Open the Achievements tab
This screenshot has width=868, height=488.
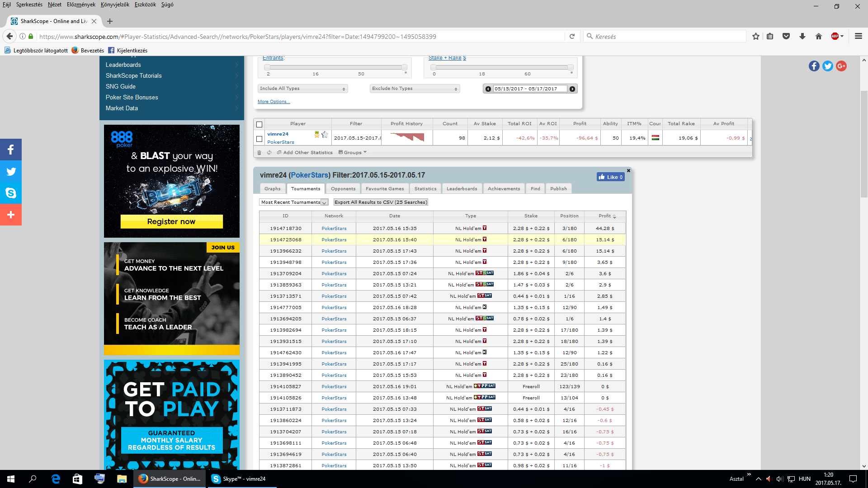504,189
